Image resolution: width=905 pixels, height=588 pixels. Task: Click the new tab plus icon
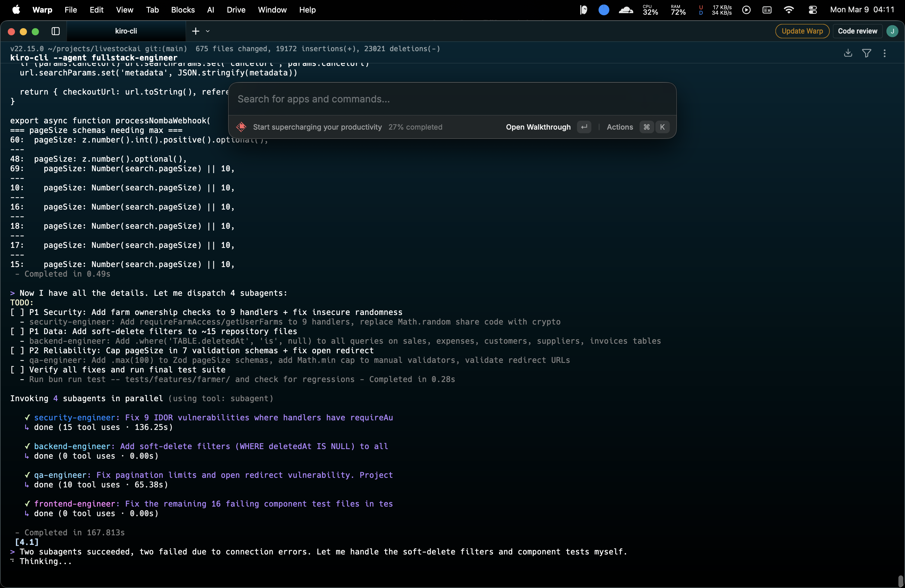(195, 31)
